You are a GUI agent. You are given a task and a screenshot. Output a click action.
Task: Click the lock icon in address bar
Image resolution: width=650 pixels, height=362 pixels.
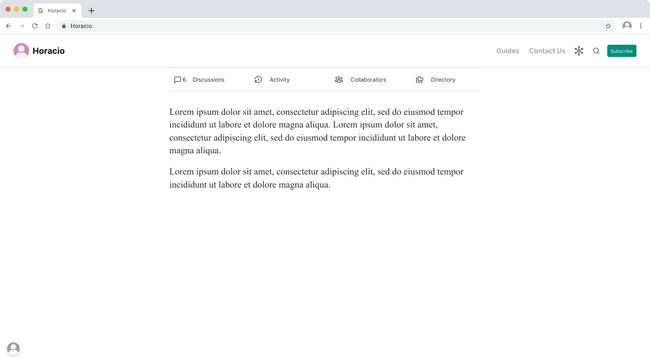point(64,26)
